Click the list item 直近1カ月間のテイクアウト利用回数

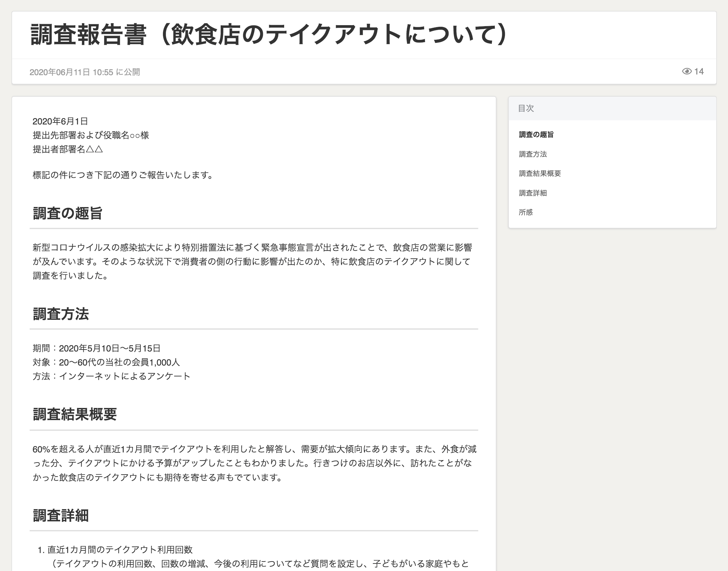(x=120, y=550)
